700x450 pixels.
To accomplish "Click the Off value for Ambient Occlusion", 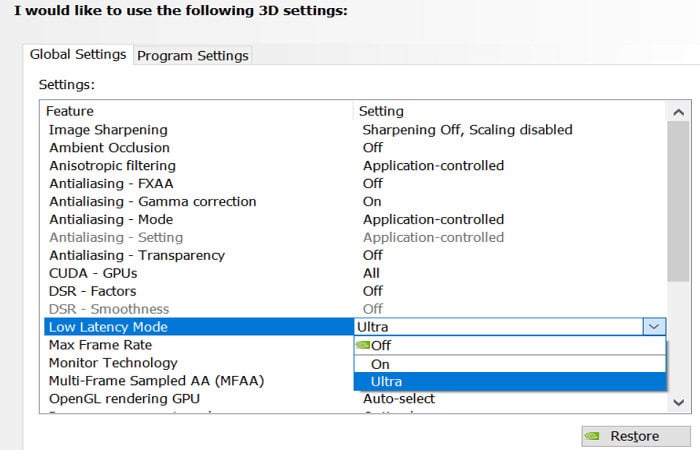I will pos(373,148).
